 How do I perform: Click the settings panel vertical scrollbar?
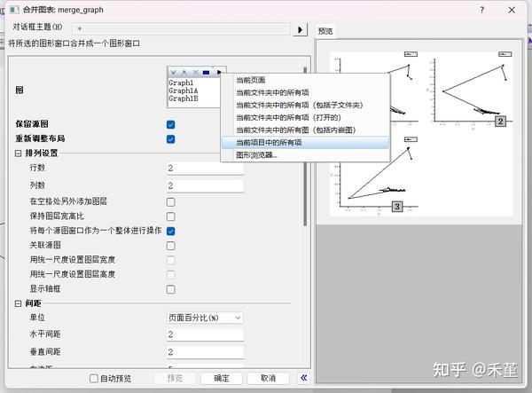tap(305, 145)
